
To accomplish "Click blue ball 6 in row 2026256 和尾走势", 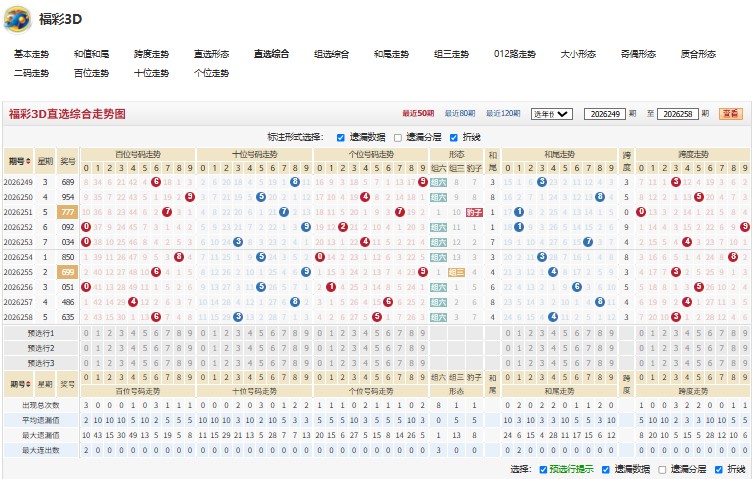I will click(x=577, y=287).
